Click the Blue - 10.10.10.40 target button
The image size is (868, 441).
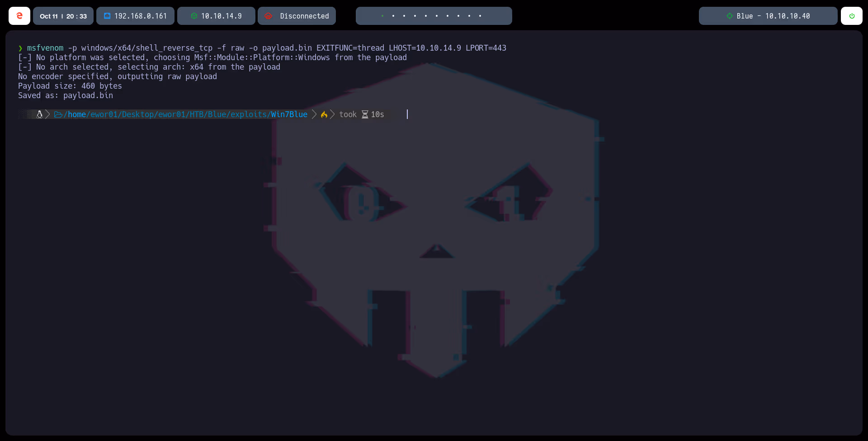pos(768,16)
